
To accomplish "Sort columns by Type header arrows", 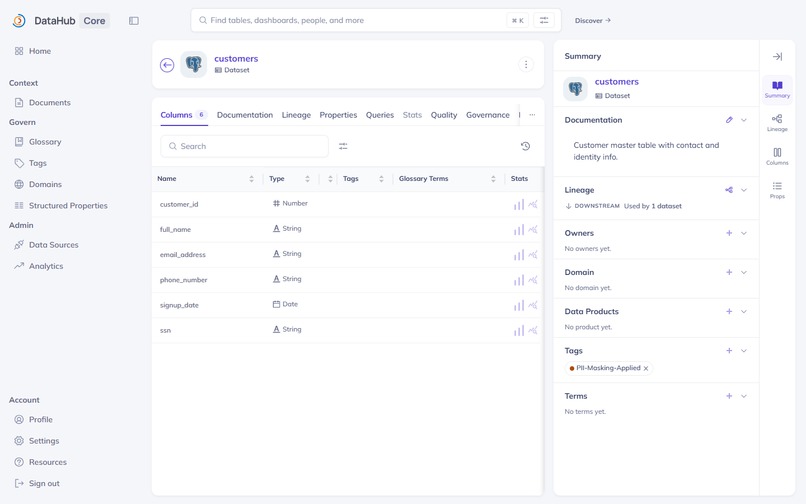I will (x=307, y=178).
